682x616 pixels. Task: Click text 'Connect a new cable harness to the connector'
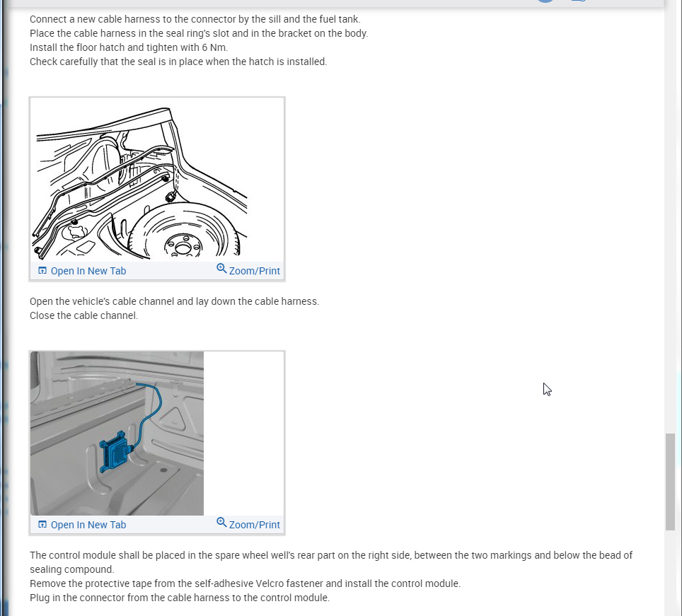coord(132,19)
